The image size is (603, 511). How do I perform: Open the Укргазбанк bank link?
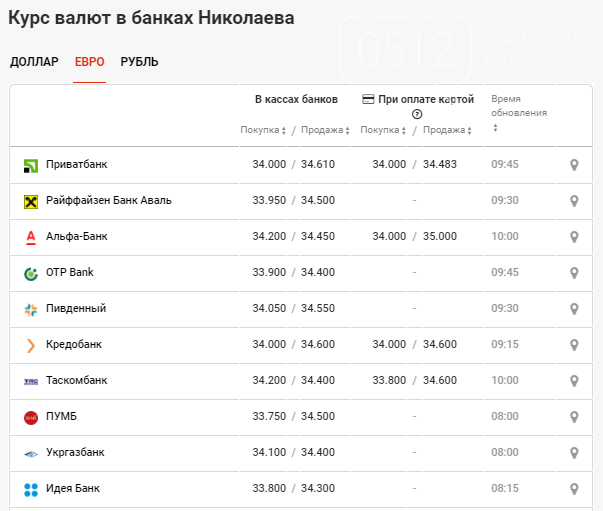click(75, 453)
